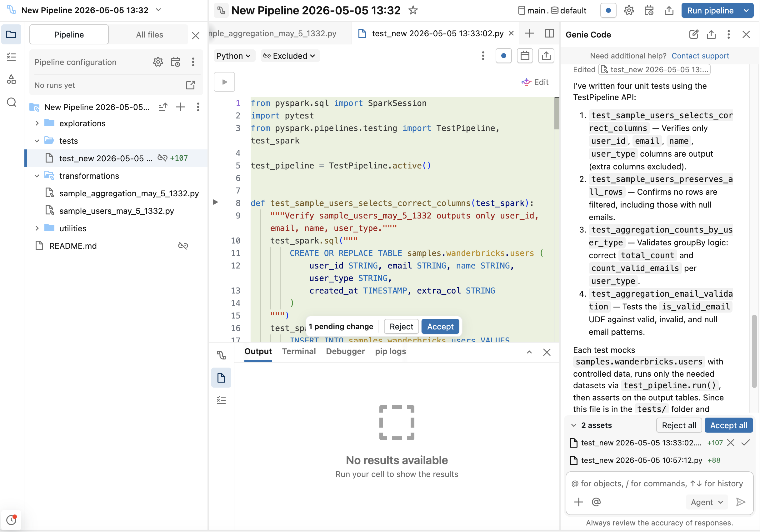The height and width of the screenshot is (532, 760).
Task: Toggle the file toolbar compute status button
Action: (x=503, y=56)
